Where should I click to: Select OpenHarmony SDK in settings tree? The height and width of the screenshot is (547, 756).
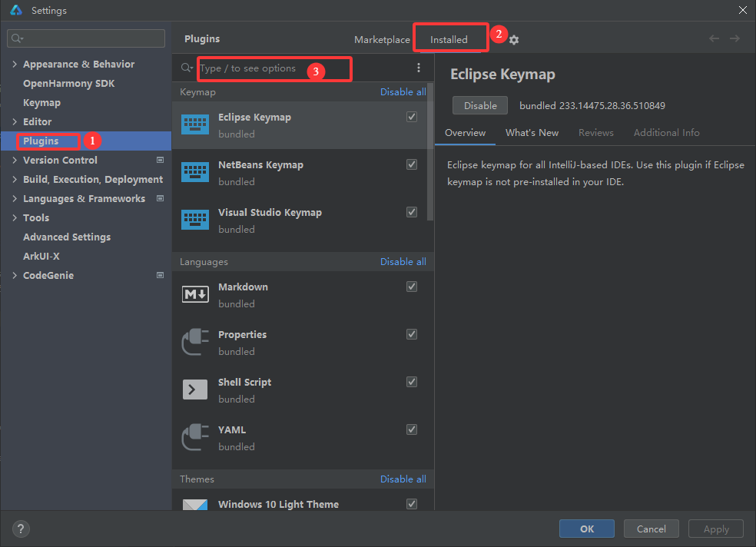pos(69,84)
